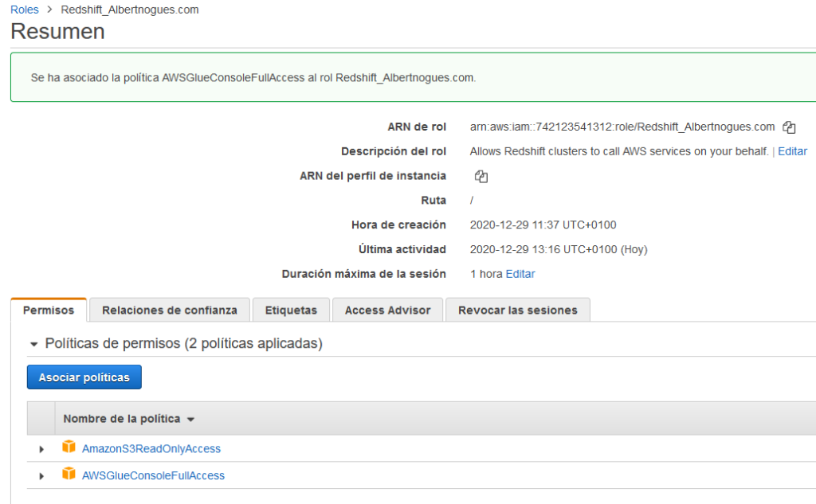Switch to the Permisos tab
This screenshot has width=816, height=504.
point(49,310)
